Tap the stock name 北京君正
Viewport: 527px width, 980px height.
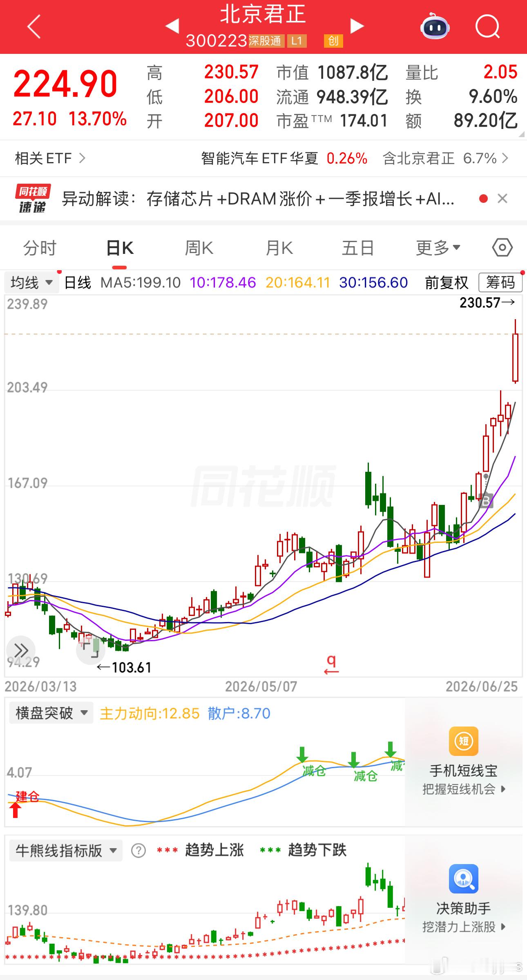click(263, 14)
